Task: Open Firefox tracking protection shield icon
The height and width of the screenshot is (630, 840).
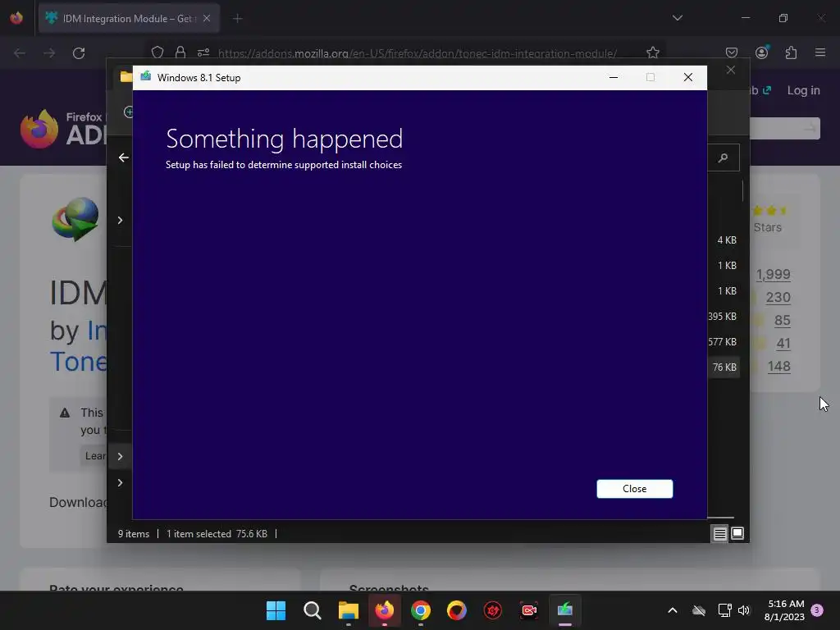Action: coord(157,52)
